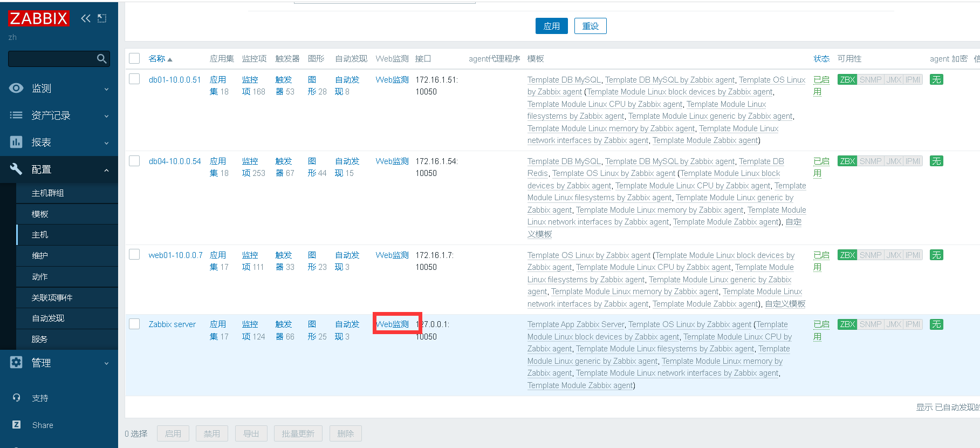
Task: Open 动作 submenu item
Action: click(x=67, y=277)
